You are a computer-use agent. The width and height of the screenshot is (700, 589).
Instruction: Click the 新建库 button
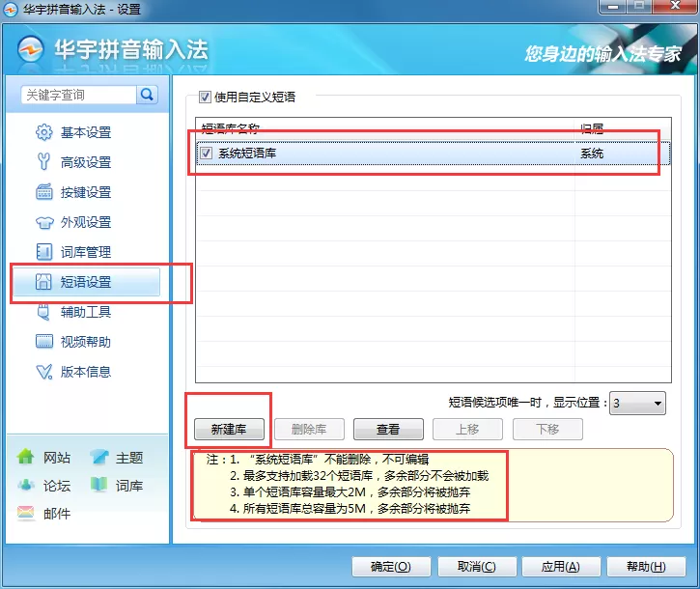tap(229, 429)
